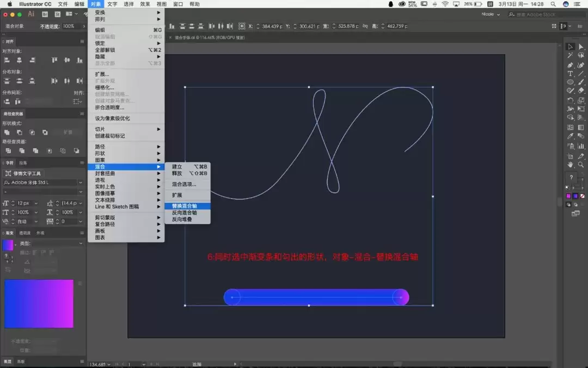Select the Selection tool arrow

pyautogui.click(x=570, y=46)
